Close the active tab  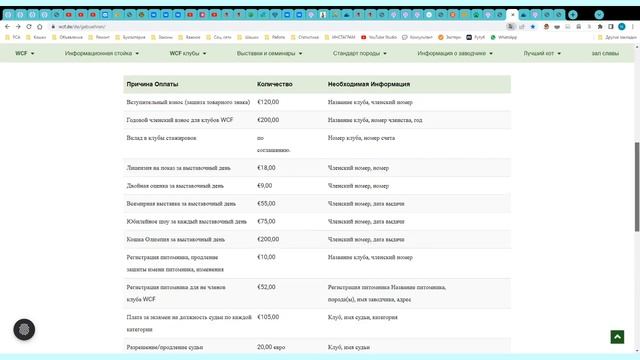(x=513, y=15)
